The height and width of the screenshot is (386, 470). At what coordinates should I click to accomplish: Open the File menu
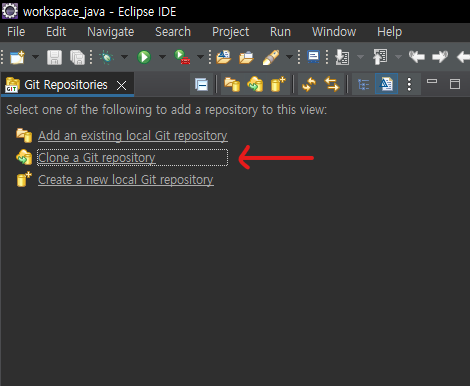click(16, 32)
